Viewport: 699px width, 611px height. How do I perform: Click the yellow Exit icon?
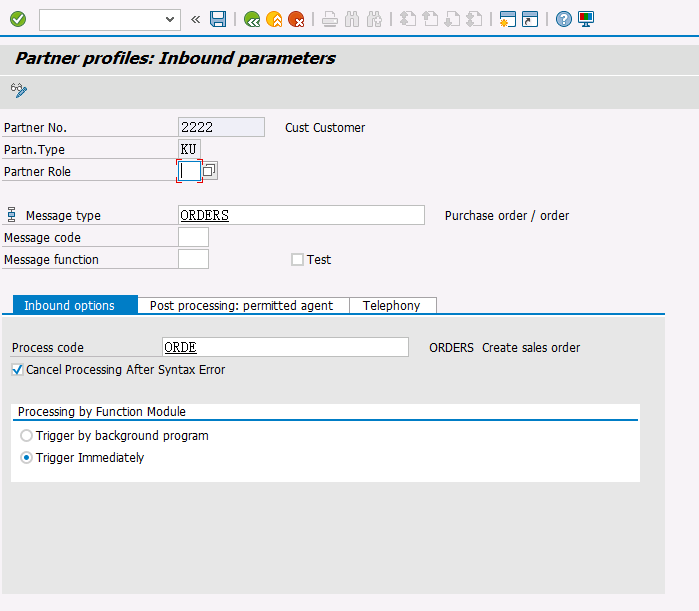coord(274,19)
